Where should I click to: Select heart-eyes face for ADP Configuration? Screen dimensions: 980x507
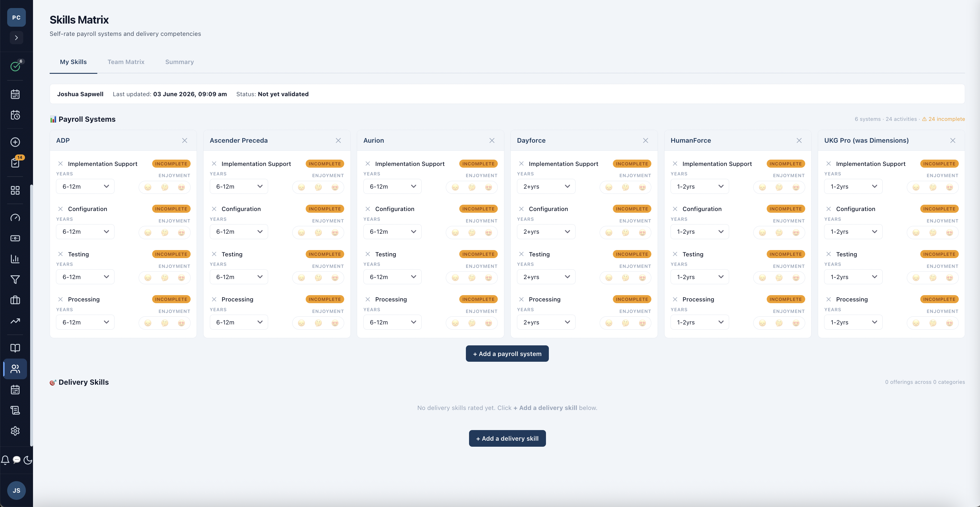click(181, 232)
